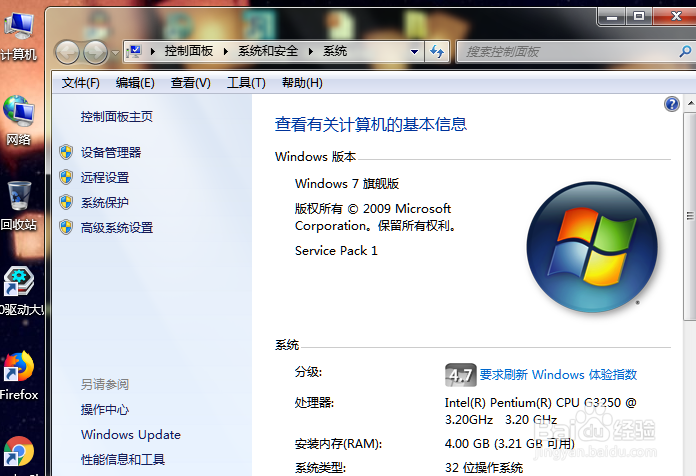
Task: Select 系统 in the address bar
Action: coord(335,51)
